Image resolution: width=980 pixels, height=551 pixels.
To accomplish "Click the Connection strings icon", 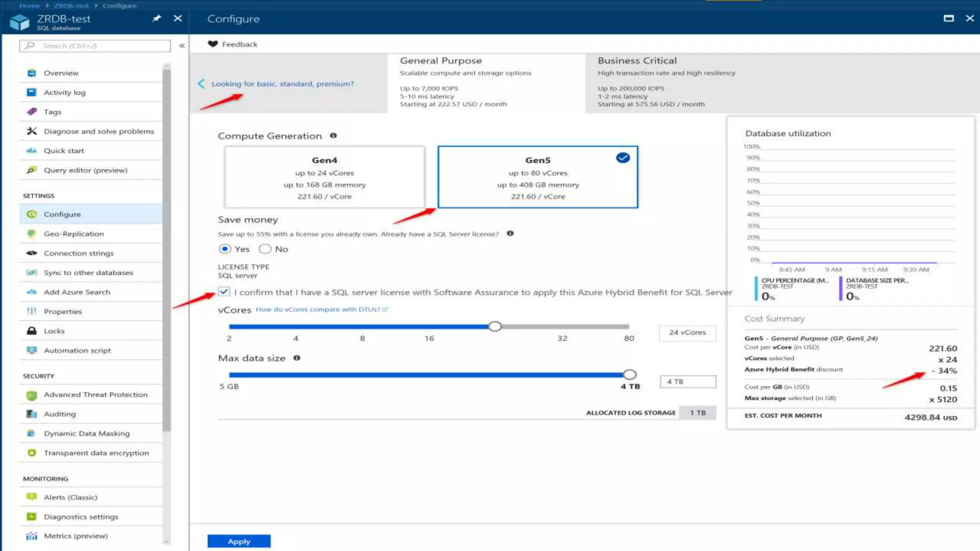I will point(32,253).
